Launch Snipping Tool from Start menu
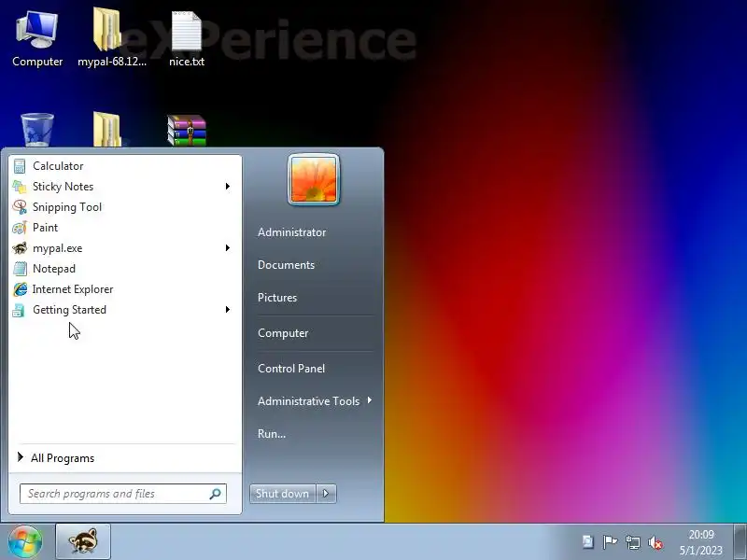Screen dimensions: 747x560 tap(124, 207)
